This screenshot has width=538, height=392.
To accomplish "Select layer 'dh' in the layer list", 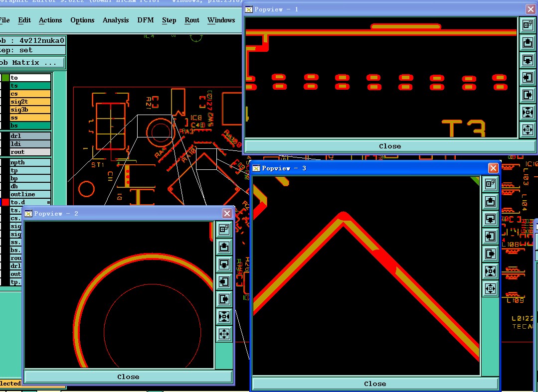I will click(x=30, y=186).
